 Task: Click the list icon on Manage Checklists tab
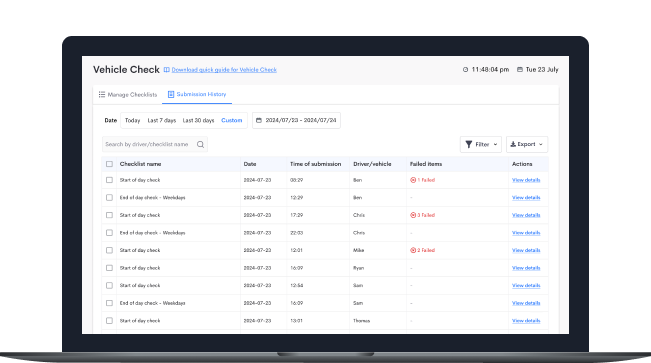[x=102, y=95]
